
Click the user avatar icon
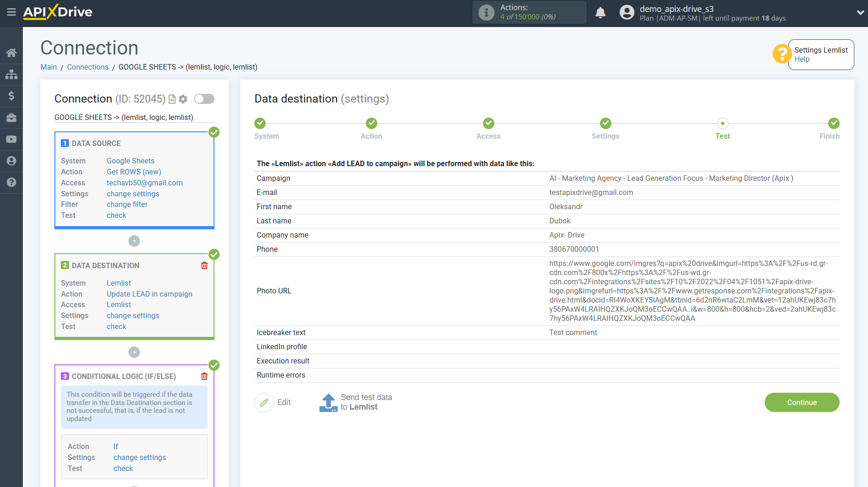(x=627, y=12)
